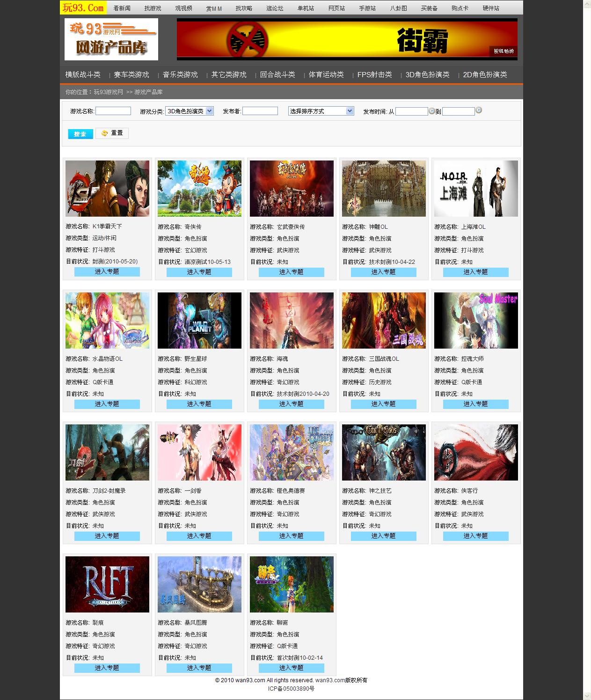Select the 回合战斗类 category tab
Image resolution: width=591 pixels, height=700 pixels.
click(x=277, y=74)
